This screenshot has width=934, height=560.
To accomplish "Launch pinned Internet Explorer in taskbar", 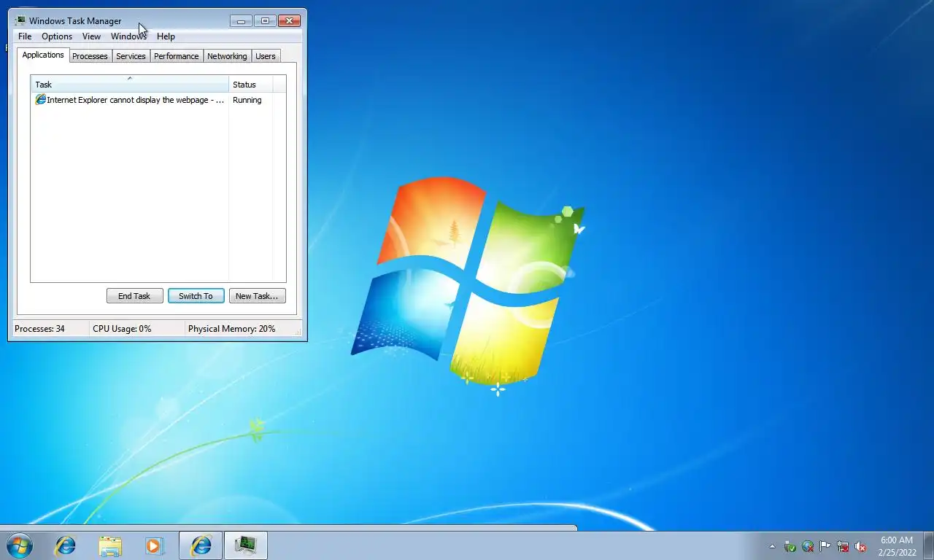I will pos(66,545).
